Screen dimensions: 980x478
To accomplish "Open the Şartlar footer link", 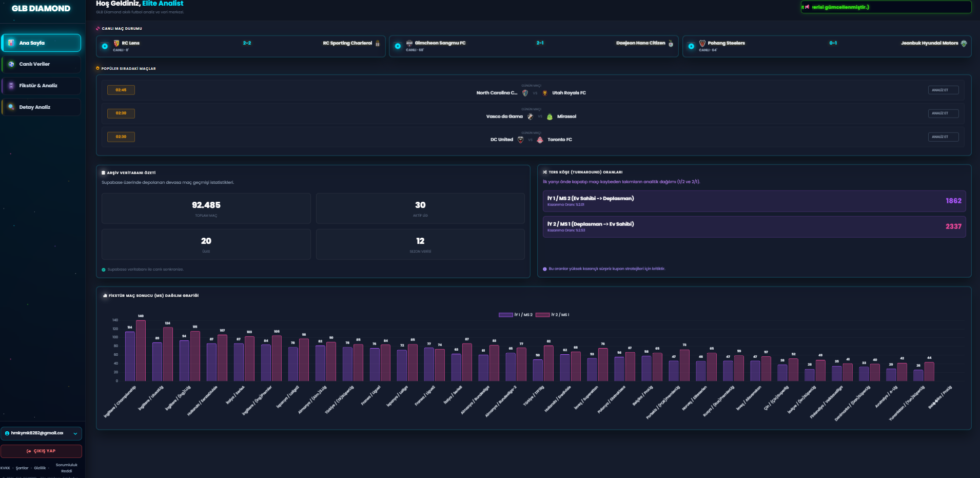I will coord(22,468).
